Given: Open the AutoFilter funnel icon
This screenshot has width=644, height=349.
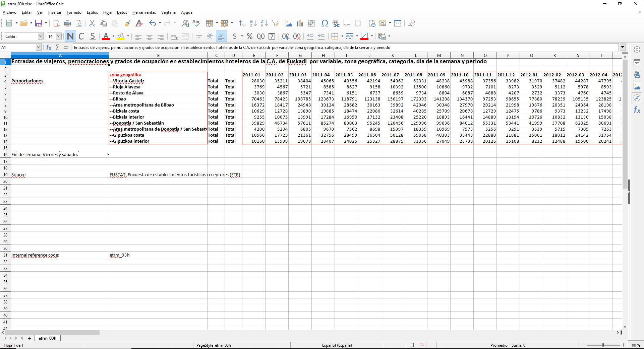Looking at the screenshot, I should (275, 23).
